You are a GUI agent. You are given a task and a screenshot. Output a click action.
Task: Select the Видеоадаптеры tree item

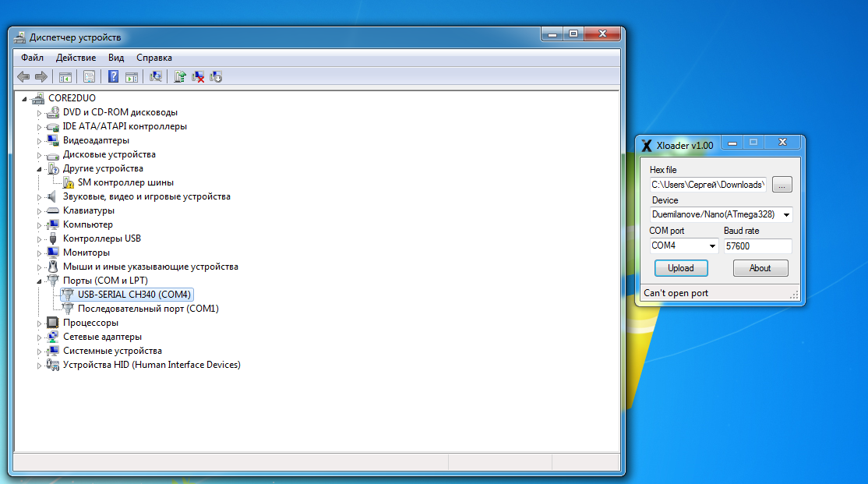tap(96, 140)
